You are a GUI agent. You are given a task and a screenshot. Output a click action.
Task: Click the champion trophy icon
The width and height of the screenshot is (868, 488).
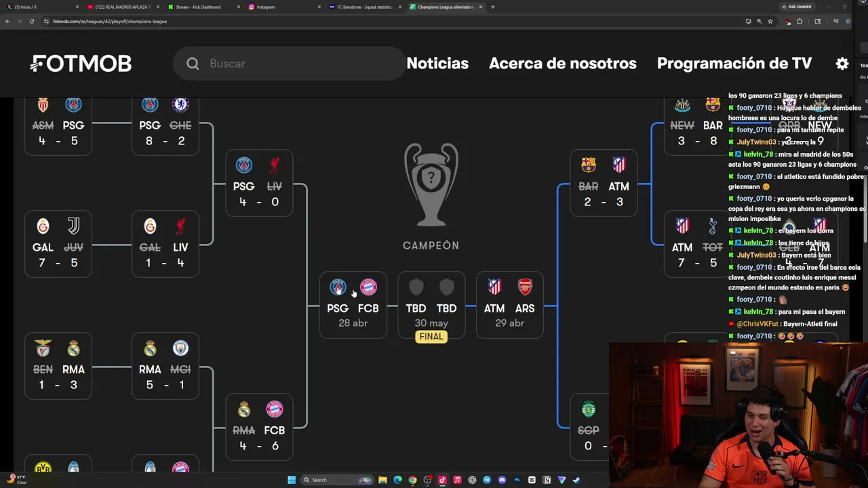point(431,184)
